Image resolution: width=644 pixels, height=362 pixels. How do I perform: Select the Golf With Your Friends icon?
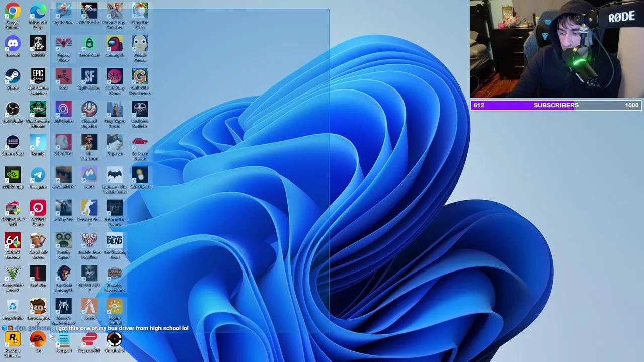point(140,81)
